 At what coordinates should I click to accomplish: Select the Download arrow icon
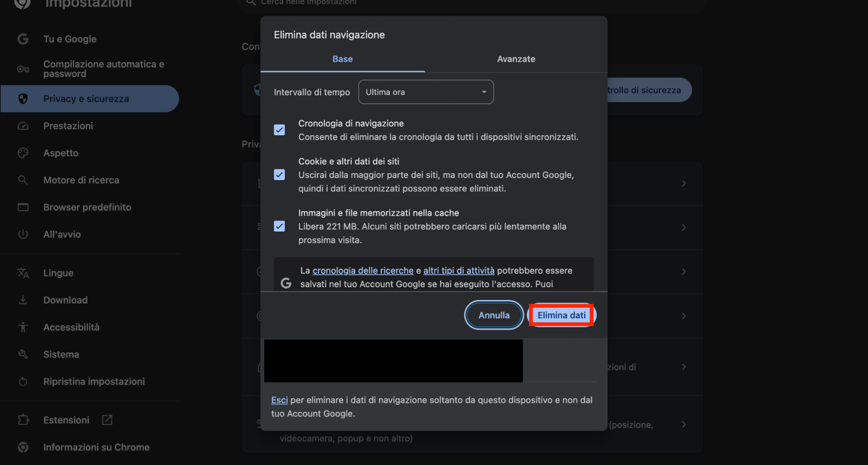click(23, 300)
